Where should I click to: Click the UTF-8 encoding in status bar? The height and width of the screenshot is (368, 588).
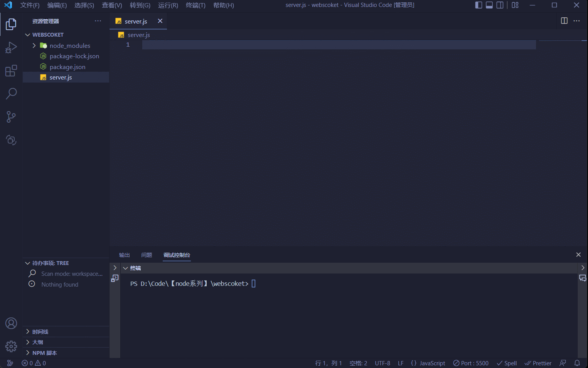[382, 363]
